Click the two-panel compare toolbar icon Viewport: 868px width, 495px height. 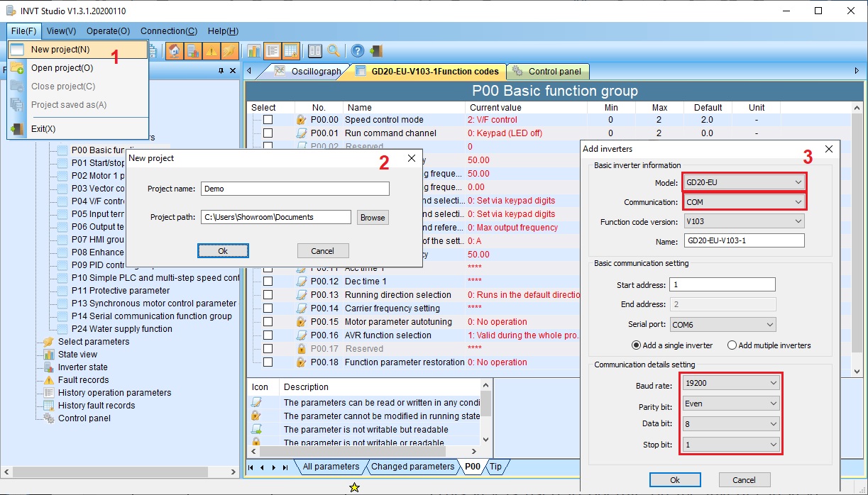(315, 51)
